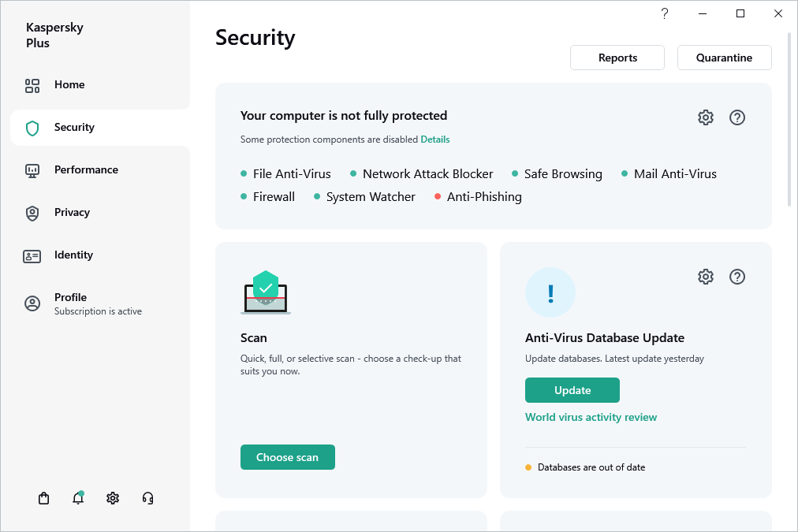The width and height of the screenshot is (798, 532).
Task: Open the Quarantine button
Action: (724, 58)
